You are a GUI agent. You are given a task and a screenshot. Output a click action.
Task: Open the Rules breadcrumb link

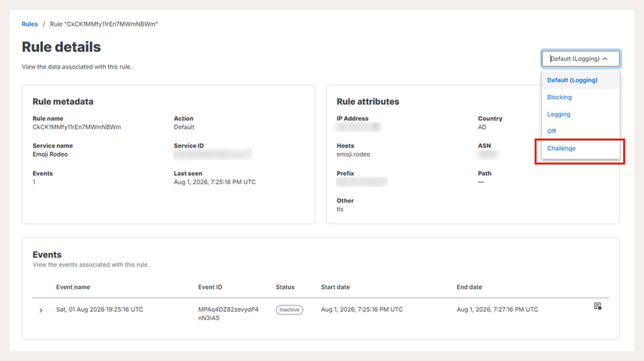point(29,24)
